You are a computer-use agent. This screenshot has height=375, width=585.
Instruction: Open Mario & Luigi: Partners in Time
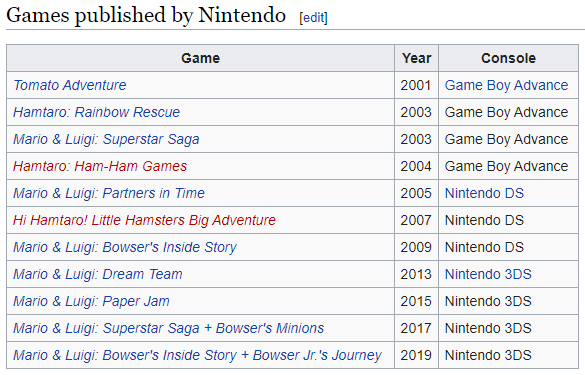tap(109, 193)
